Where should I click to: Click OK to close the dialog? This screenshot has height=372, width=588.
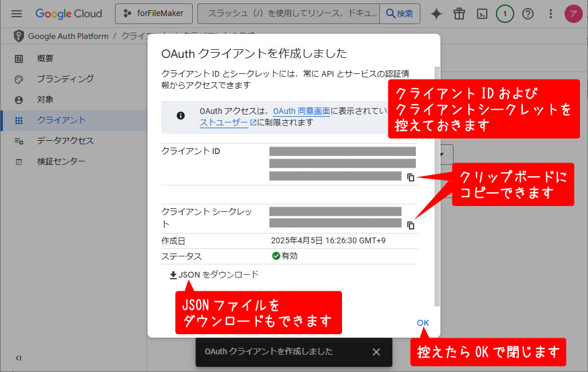tap(423, 323)
